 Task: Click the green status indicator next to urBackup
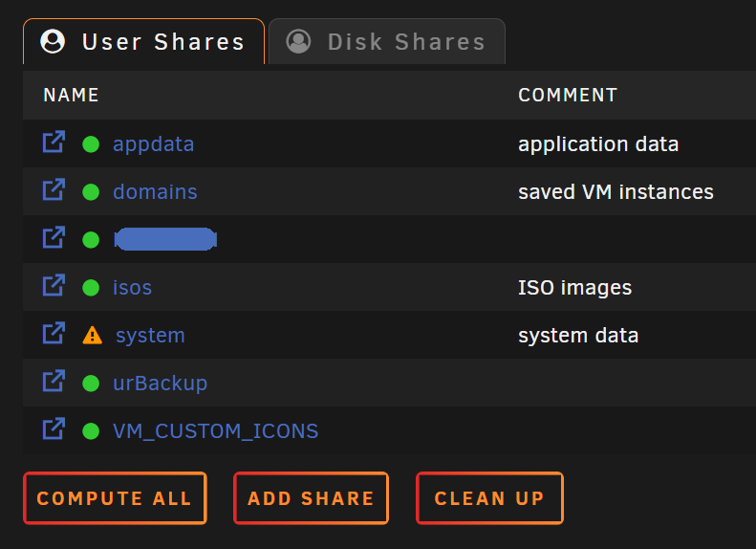point(91,384)
